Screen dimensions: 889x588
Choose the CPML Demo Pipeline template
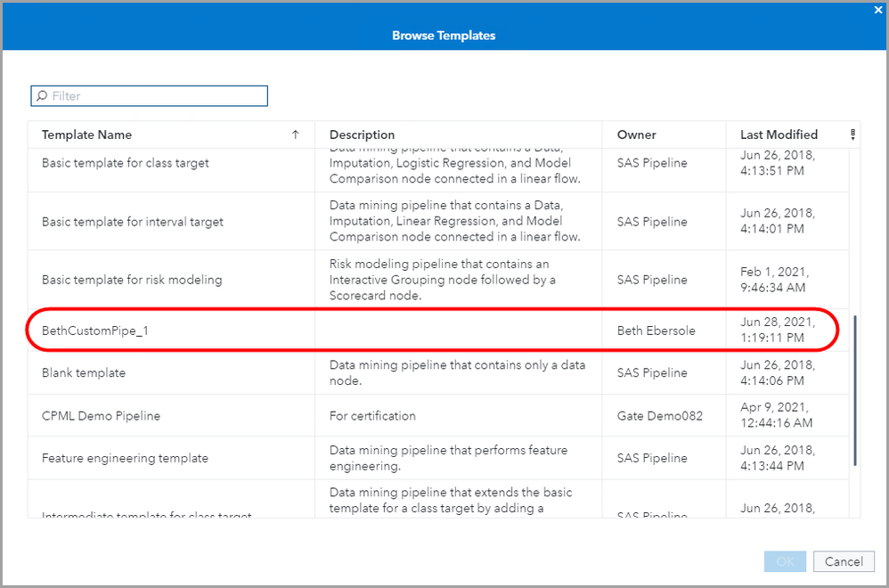click(x=101, y=416)
